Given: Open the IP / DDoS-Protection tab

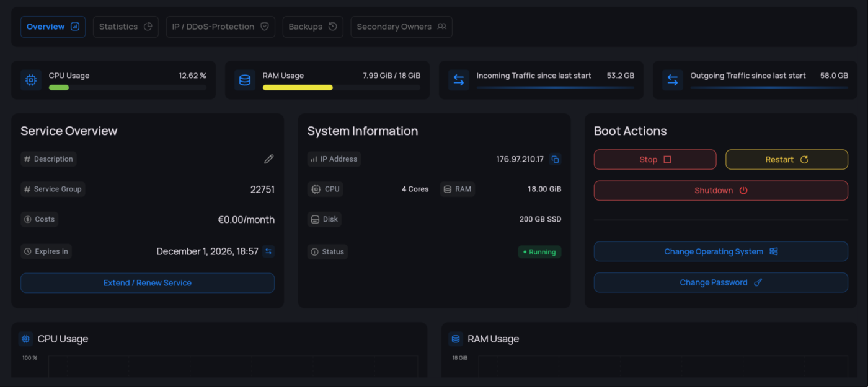Looking at the screenshot, I should [220, 27].
